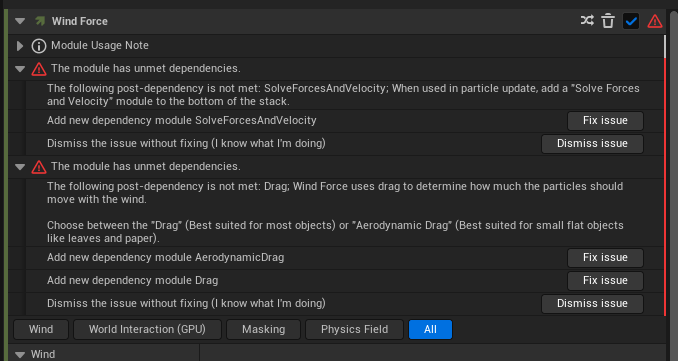This screenshot has height=361, width=678.
Task: Expand the Module Usage Note row
Action: pos(19,46)
